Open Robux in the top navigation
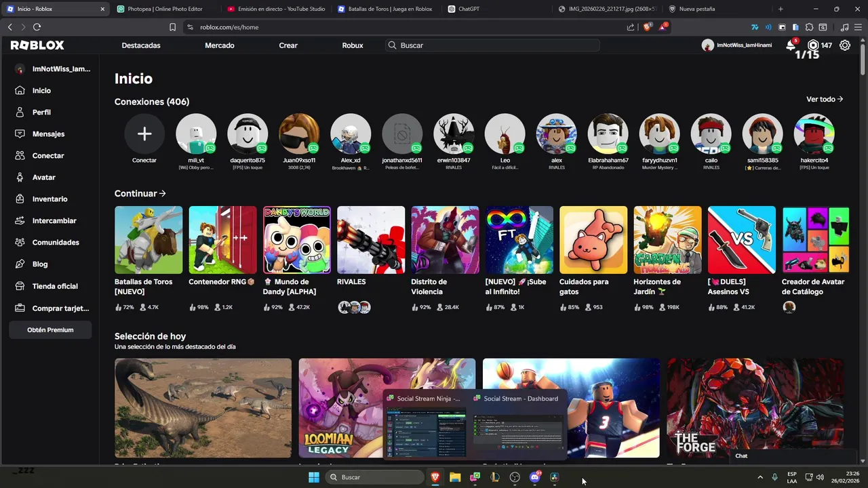The height and width of the screenshot is (488, 868). click(353, 45)
